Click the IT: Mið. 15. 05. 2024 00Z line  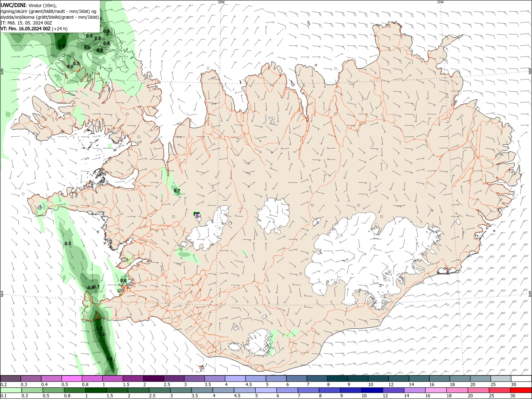click(26, 23)
